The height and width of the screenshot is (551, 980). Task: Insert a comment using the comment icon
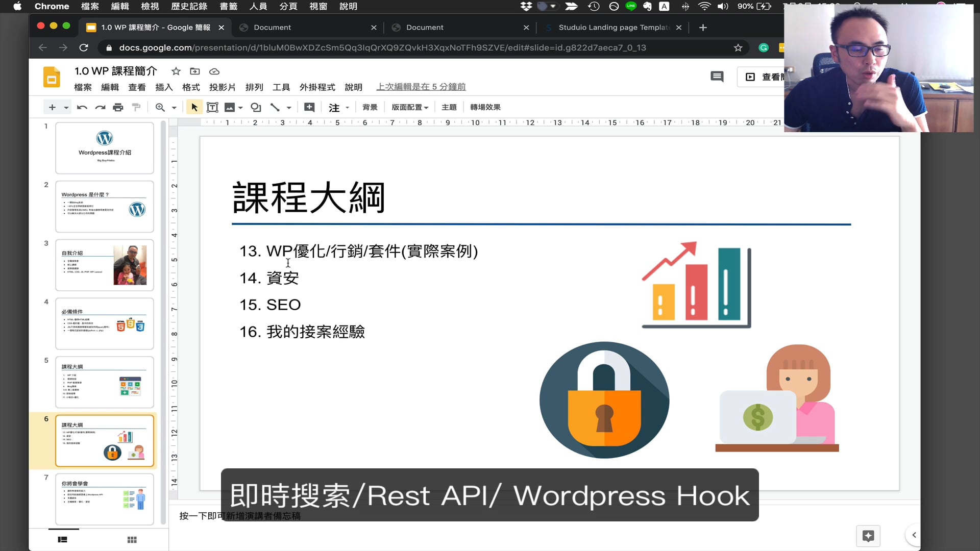pyautogui.click(x=308, y=107)
